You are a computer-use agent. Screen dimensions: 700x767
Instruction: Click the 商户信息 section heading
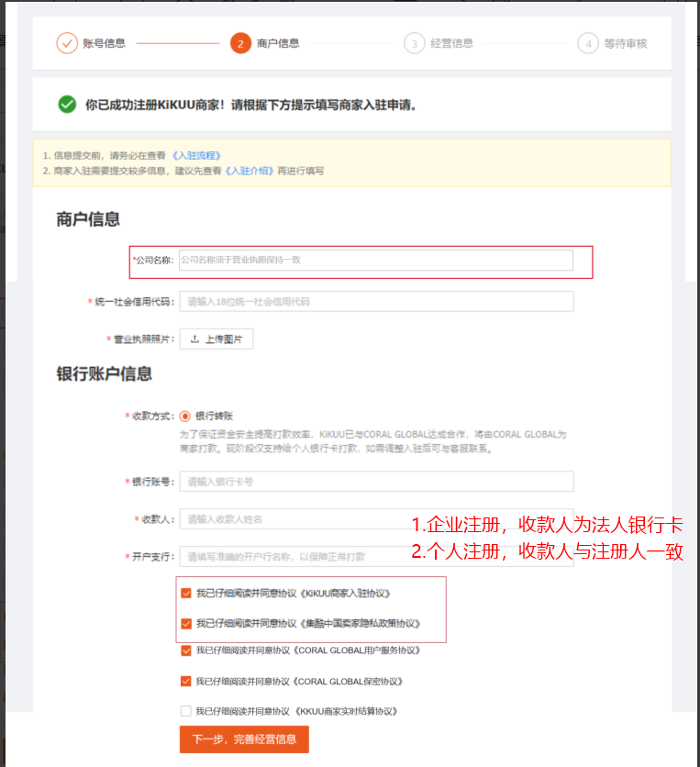click(88, 218)
